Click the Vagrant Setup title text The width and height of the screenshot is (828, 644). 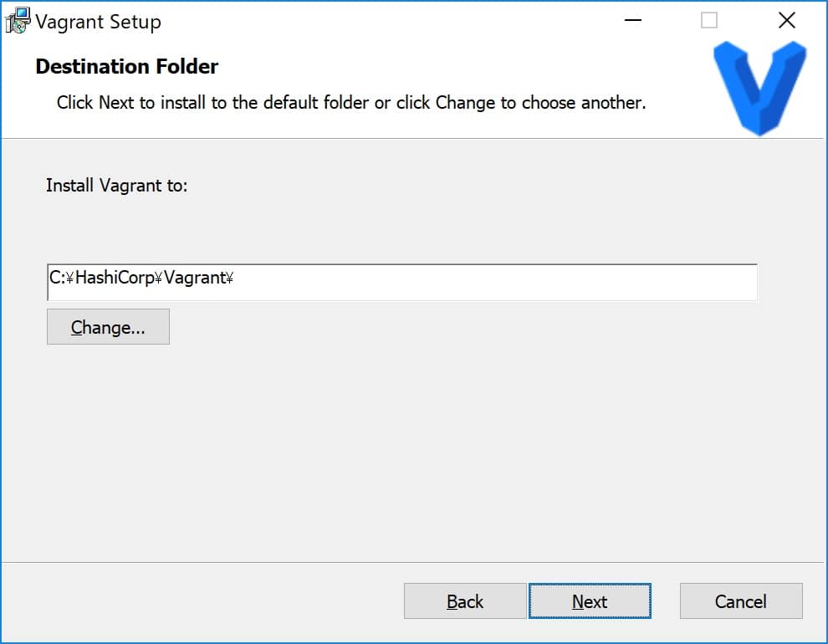[98, 22]
